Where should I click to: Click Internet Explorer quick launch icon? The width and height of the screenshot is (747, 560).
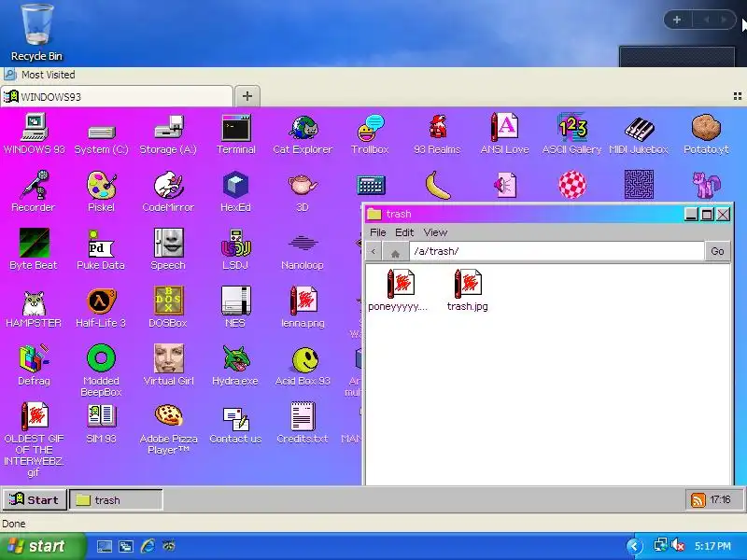(148, 546)
